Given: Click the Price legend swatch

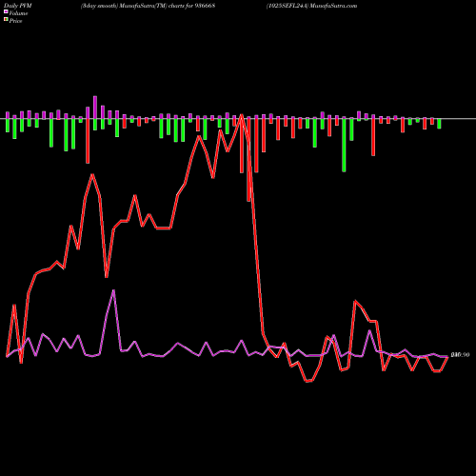Looking at the screenshot, I should 6,20.
